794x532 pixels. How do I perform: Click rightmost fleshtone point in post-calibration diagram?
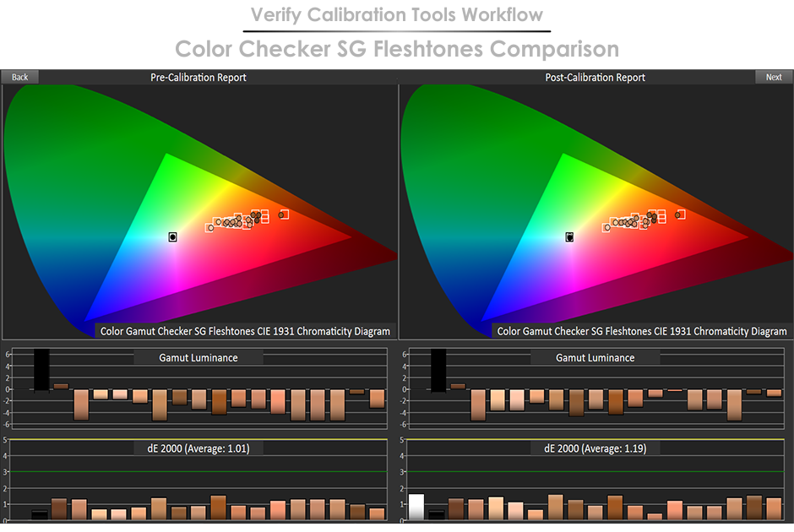click(678, 215)
